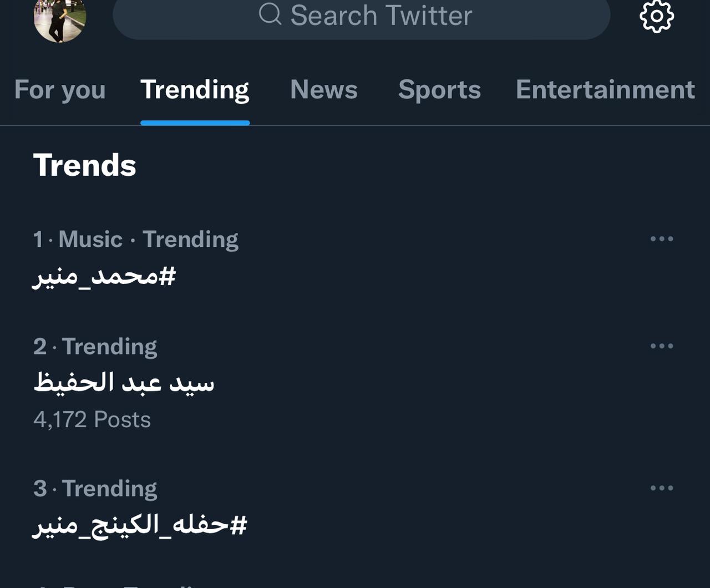
Task: Click the Search Twitter input field
Action: pos(381,16)
